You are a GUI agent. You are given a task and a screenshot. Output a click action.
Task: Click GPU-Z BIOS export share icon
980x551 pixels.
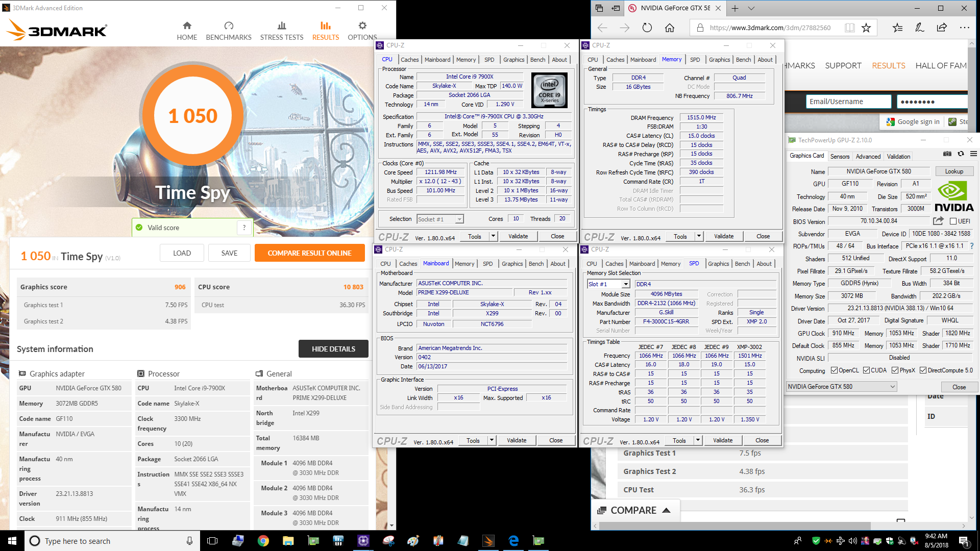[938, 221]
